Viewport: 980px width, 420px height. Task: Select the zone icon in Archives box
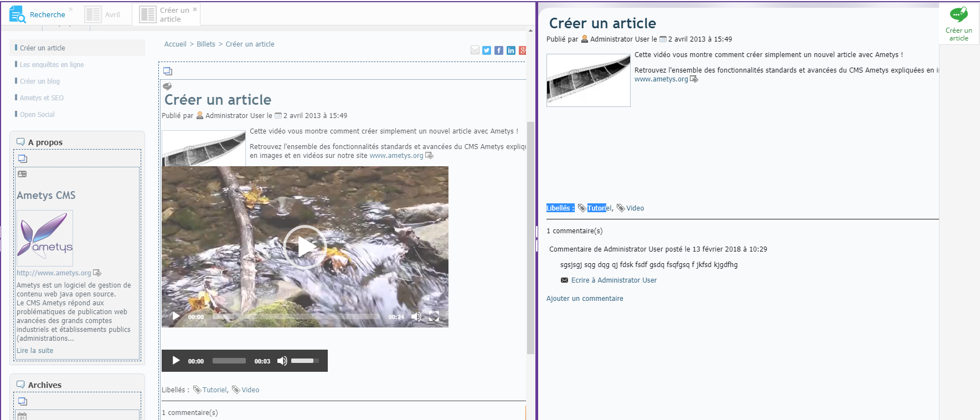point(23,402)
